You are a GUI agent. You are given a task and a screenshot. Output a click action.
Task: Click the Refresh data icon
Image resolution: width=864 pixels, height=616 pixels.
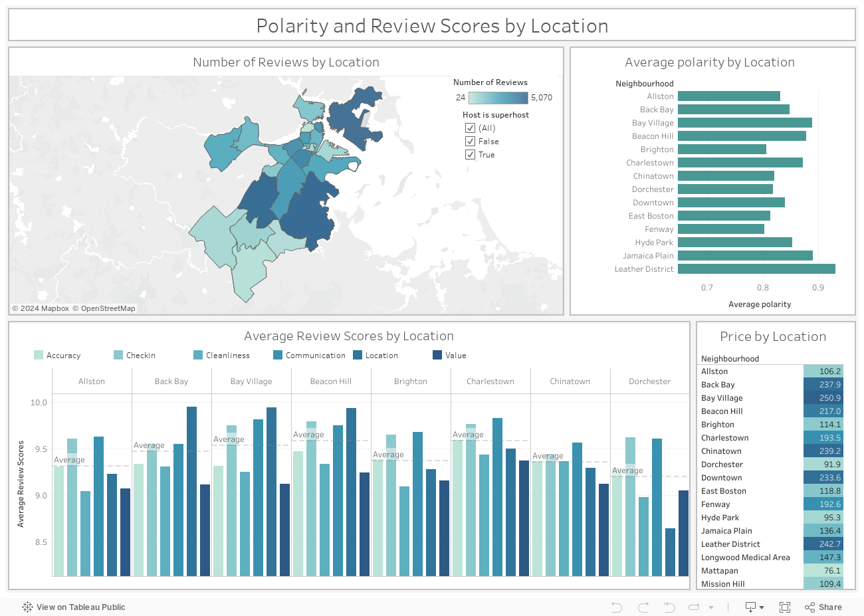click(x=695, y=607)
